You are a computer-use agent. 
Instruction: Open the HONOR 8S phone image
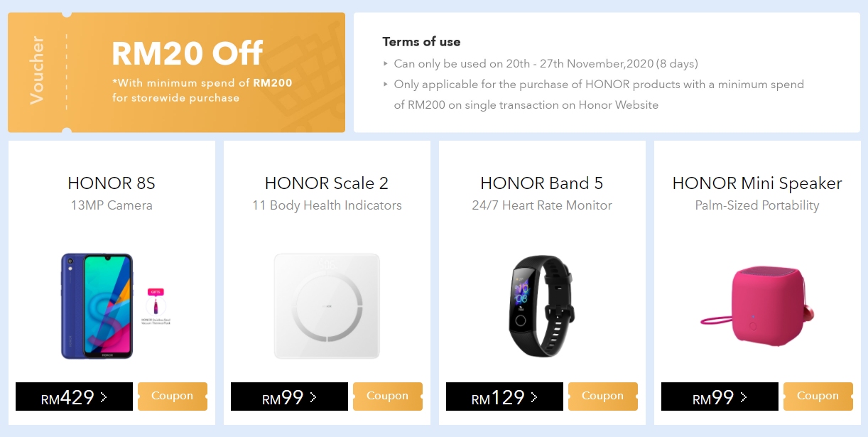click(97, 306)
